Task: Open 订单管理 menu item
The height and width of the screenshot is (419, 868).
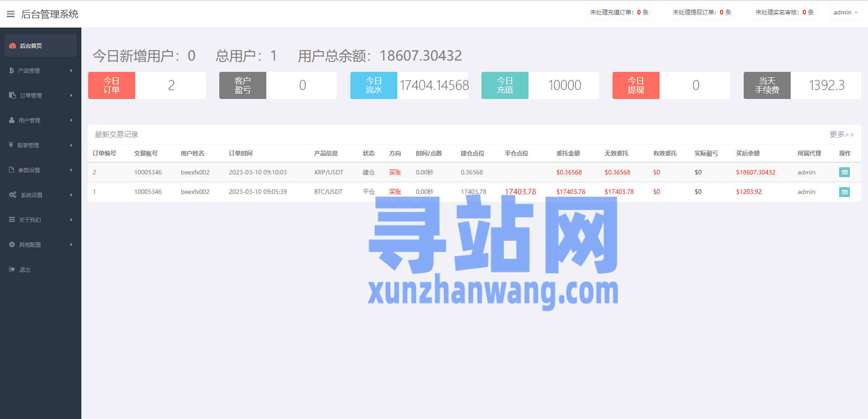Action: (x=41, y=95)
